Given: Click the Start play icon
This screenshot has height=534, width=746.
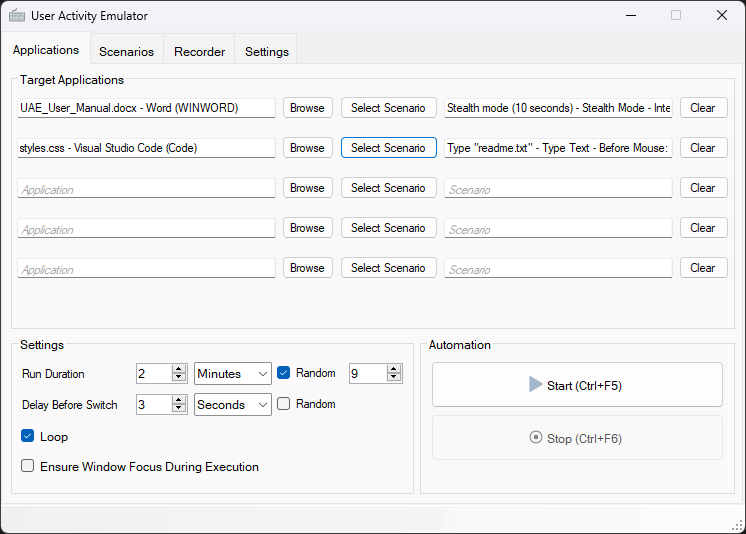Looking at the screenshot, I should [536, 385].
